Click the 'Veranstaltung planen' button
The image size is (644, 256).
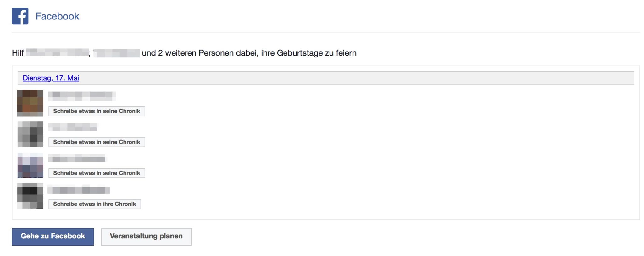point(146,237)
